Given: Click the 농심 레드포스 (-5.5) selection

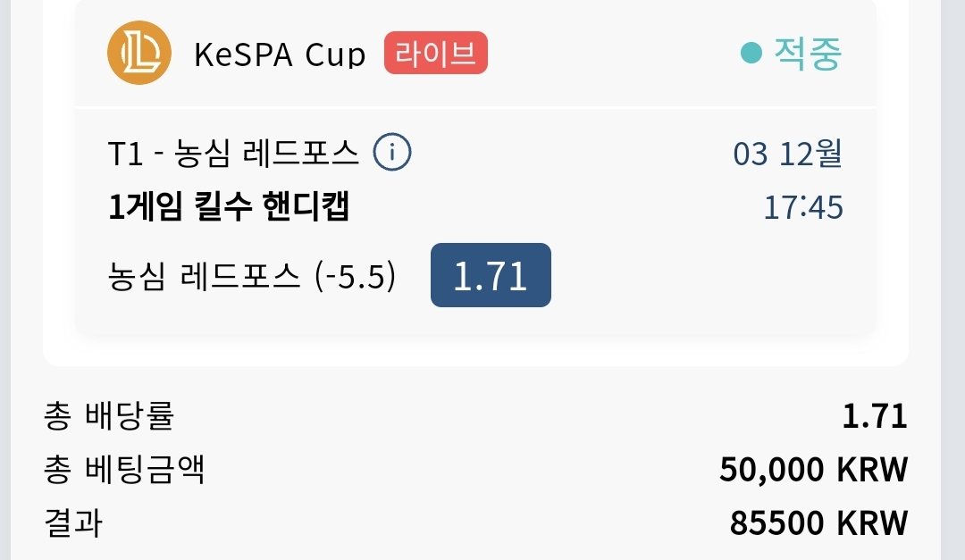Looking at the screenshot, I should [252, 276].
